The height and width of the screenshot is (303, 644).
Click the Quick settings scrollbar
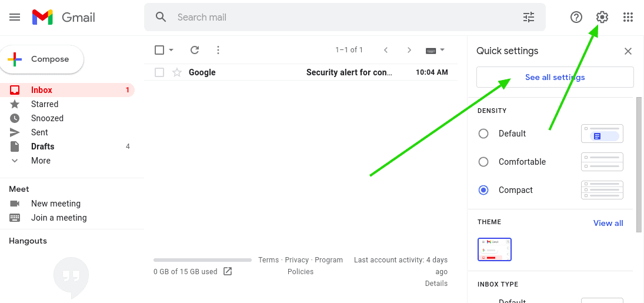click(639, 165)
